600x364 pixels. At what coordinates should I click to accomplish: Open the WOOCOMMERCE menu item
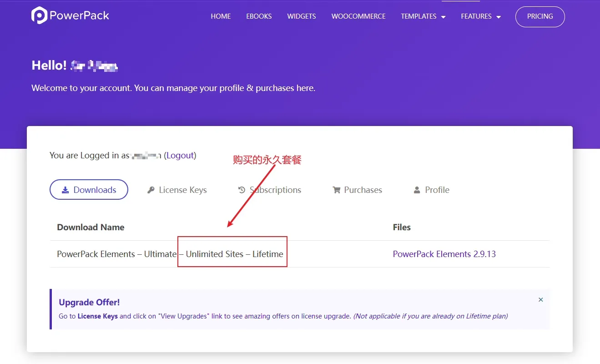click(358, 16)
